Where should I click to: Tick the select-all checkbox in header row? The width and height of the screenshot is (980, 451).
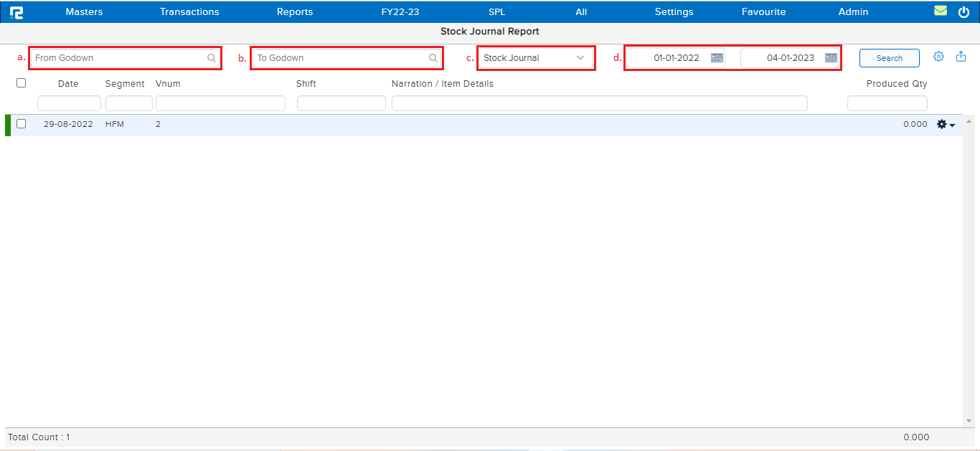pyautogui.click(x=21, y=82)
